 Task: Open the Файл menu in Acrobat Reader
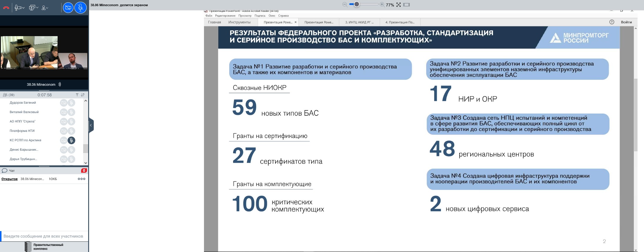(209, 16)
